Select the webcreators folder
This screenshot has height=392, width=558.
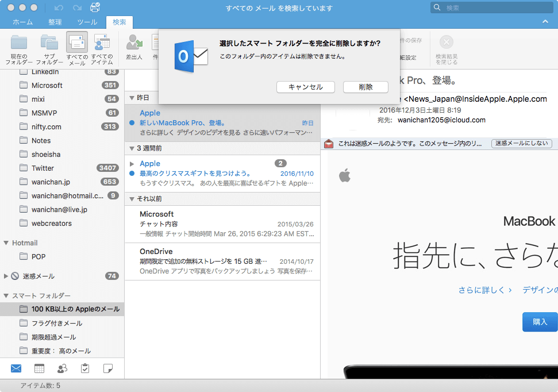click(x=62, y=224)
